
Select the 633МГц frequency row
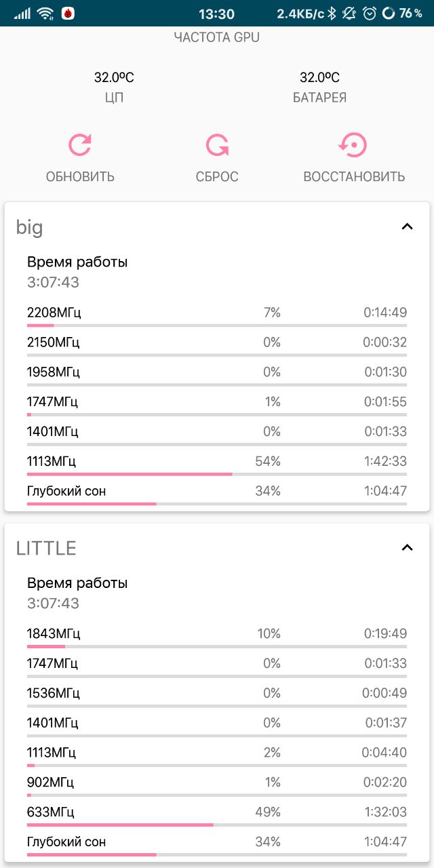click(217, 816)
